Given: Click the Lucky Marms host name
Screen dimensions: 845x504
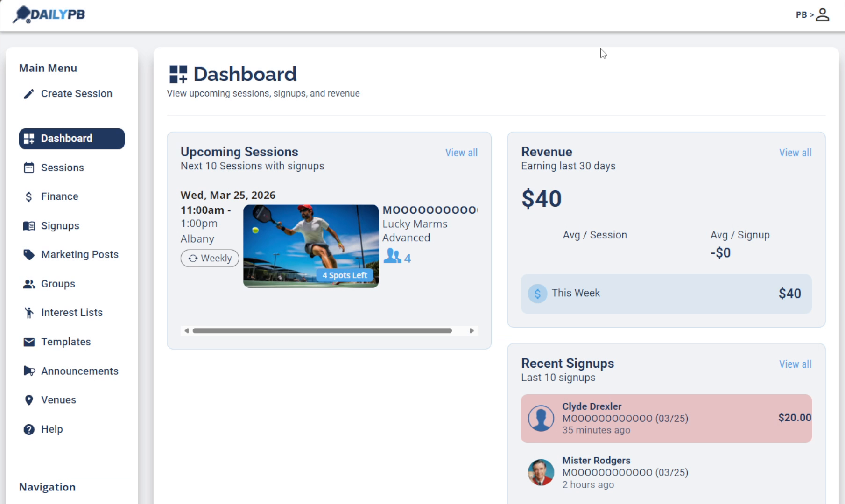Looking at the screenshot, I should click(415, 224).
